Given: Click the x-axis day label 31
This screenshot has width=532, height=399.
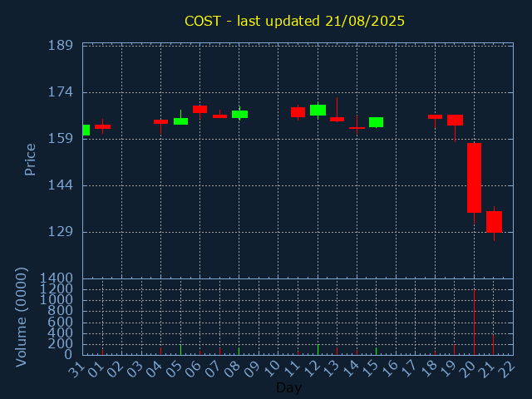Looking at the screenshot, I should 76,369.
